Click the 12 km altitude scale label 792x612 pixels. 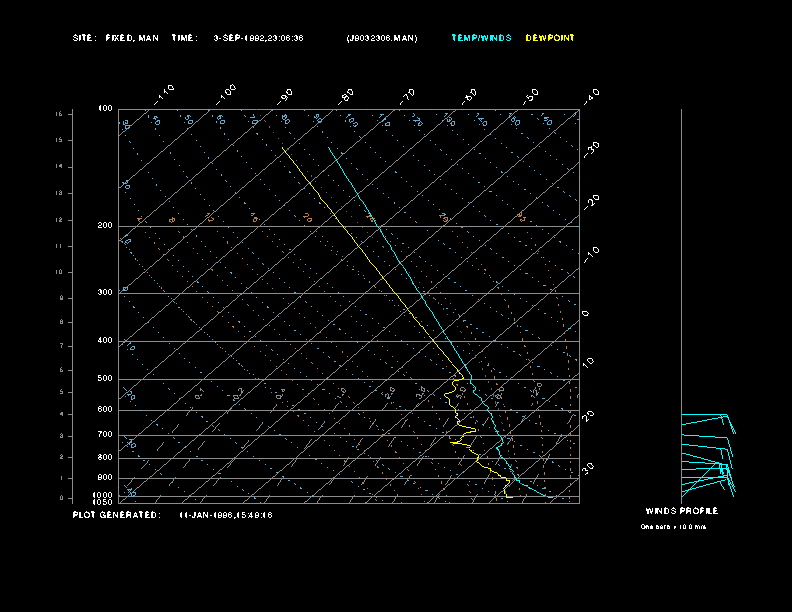[x=59, y=220]
